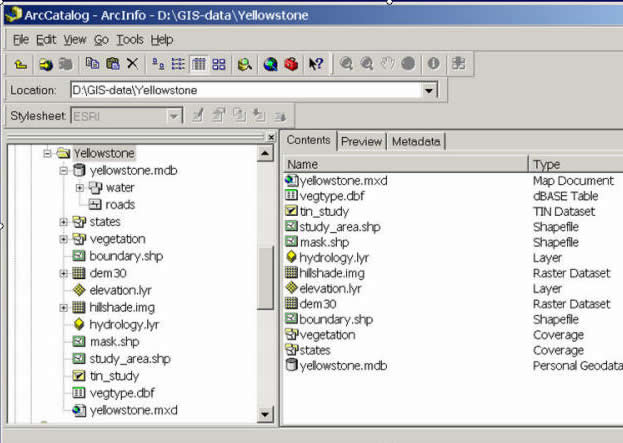
Task: Open the Location dropdown arrow
Action: (x=428, y=91)
